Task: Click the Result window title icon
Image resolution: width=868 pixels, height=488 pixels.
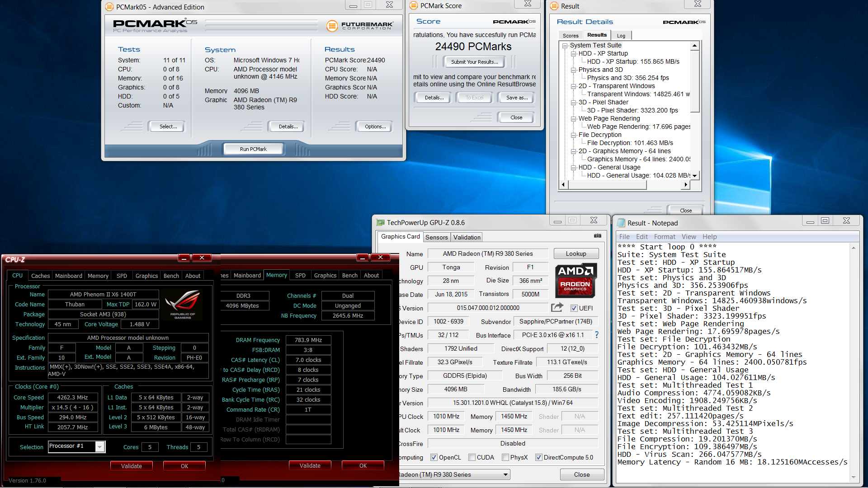Action: [x=554, y=6]
